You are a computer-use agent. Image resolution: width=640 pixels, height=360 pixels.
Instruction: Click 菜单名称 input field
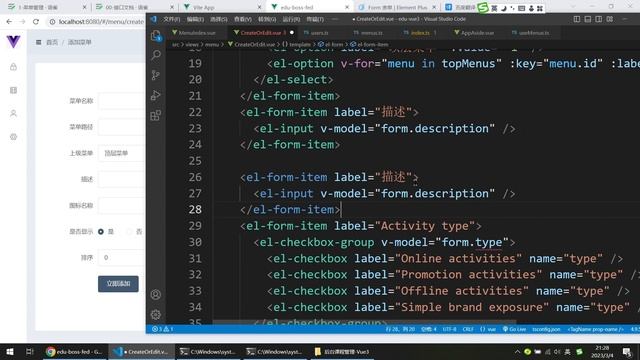coord(121,101)
